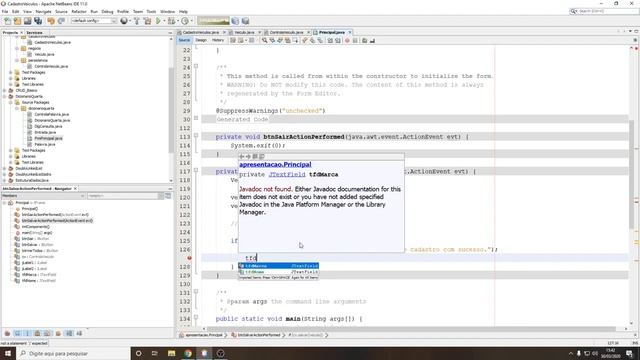Toggle Show Inherited Members filter in Navigator
640x360 pixels.
coord(7,333)
